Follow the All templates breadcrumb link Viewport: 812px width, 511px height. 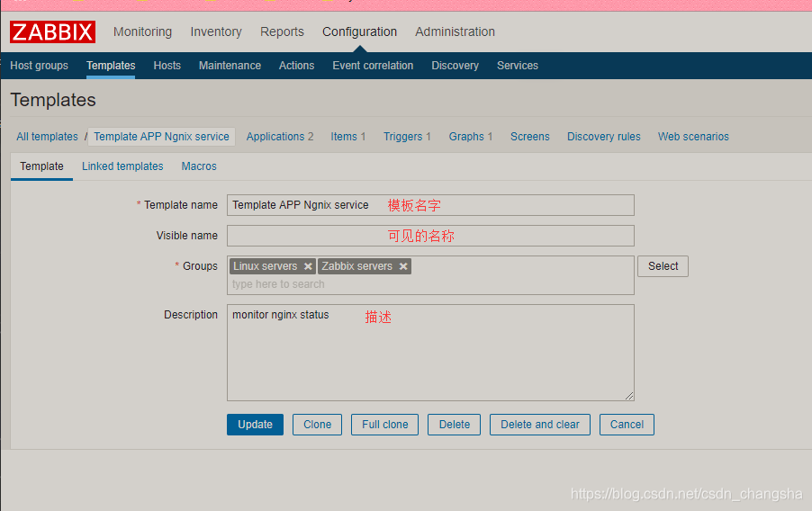click(x=47, y=137)
